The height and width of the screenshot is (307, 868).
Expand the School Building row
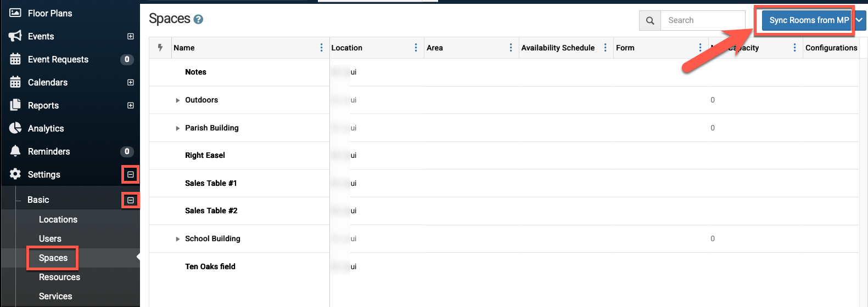[177, 239]
